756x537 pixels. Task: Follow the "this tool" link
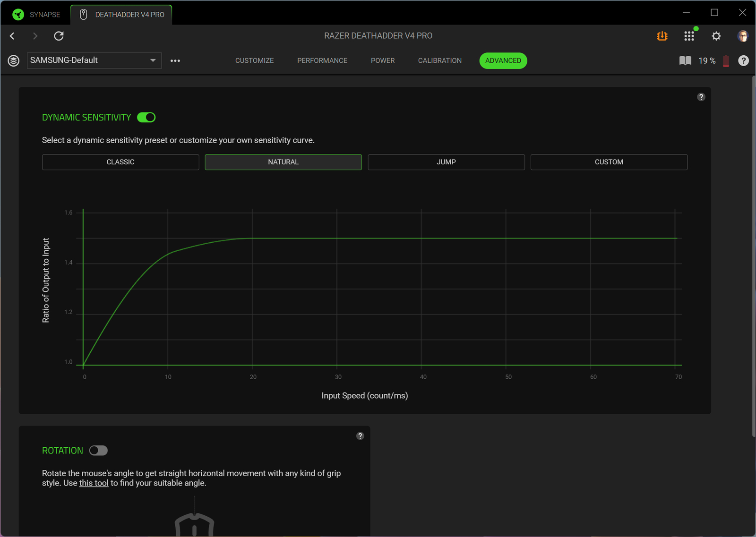click(x=94, y=483)
